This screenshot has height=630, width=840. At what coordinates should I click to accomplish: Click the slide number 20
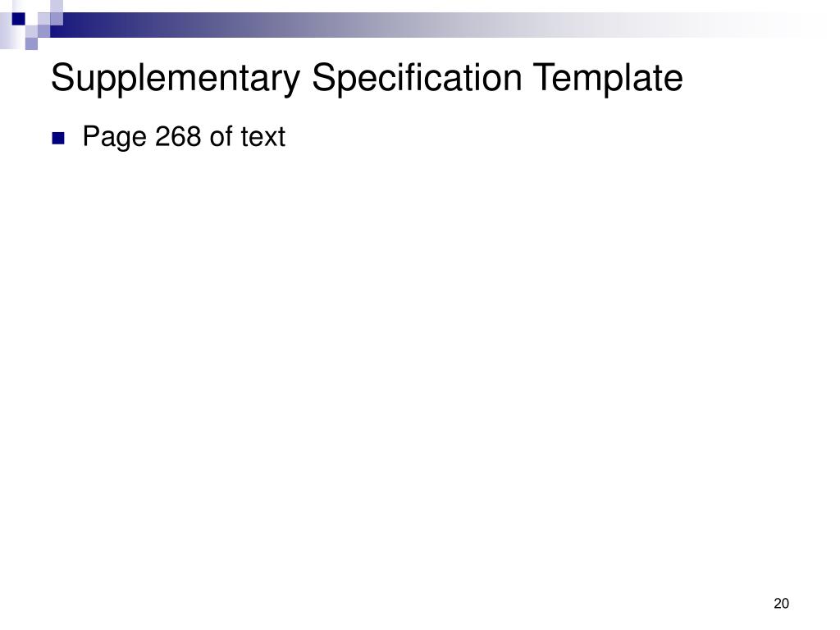coord(781,604)
